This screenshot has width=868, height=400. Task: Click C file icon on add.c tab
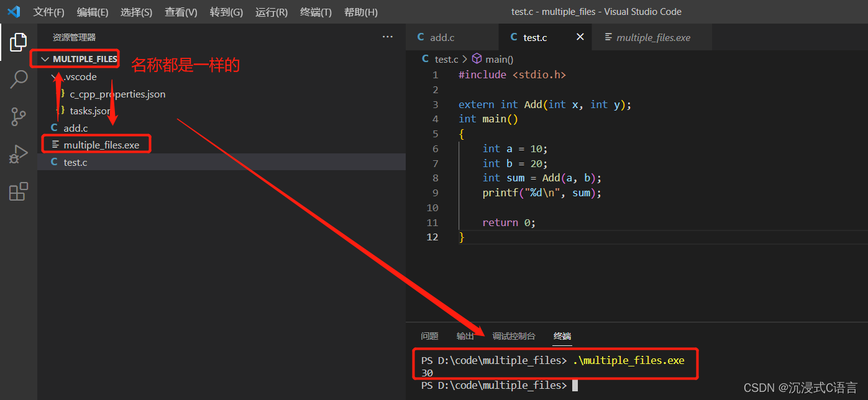tap(421, 37)
